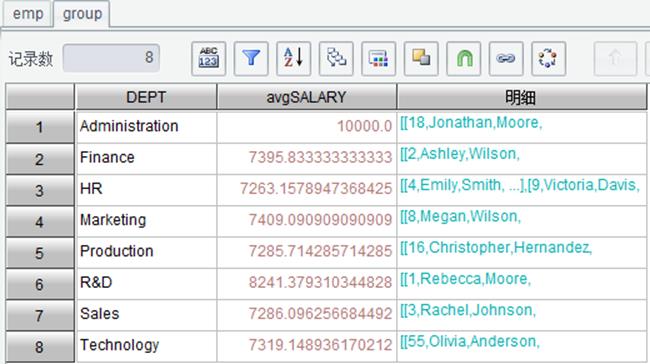Open the HR row detail link
Screen dimensions: 650x364
520,185
